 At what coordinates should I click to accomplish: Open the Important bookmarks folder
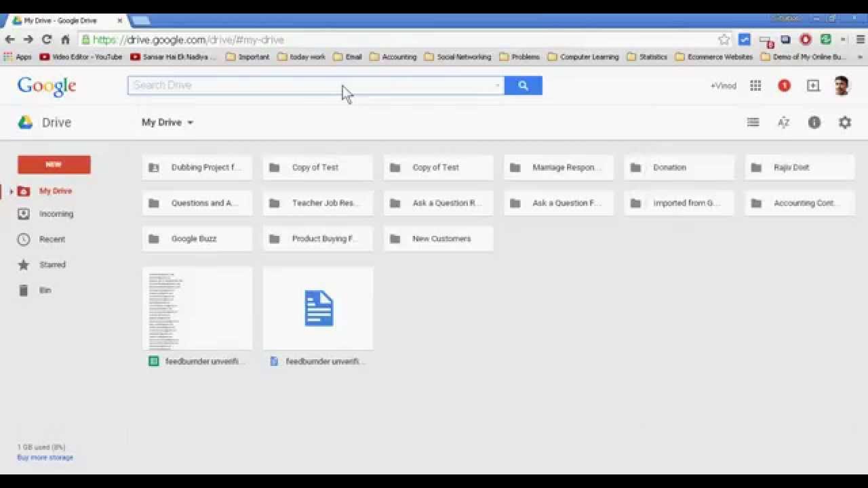tap(248, 57)
